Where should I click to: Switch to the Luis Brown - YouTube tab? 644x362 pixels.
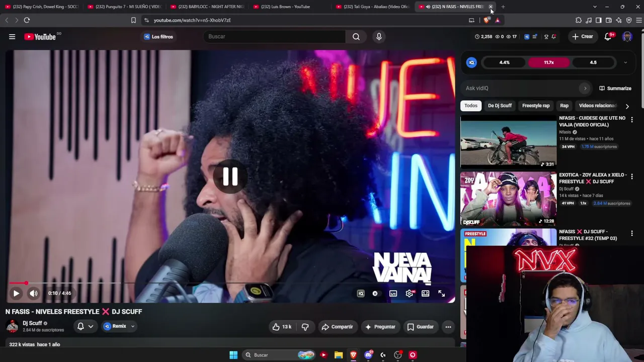pos(290,7)
